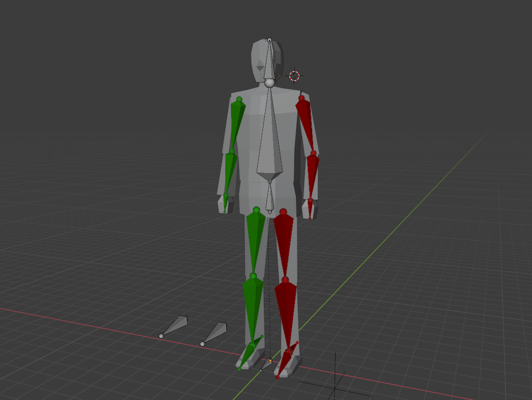
Task: Select the red forearm bone
Action: pos(312,176)
